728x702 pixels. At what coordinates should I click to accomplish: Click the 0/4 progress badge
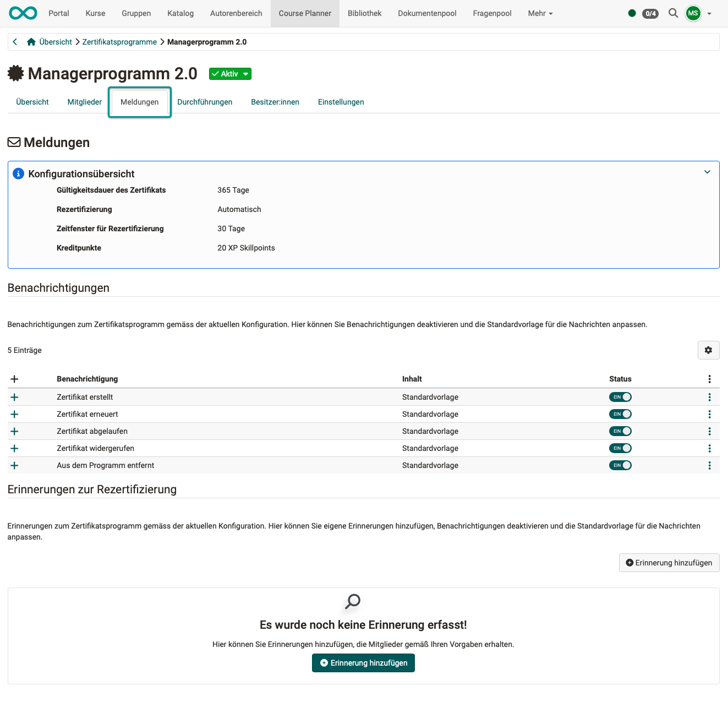pyautogui.click(x=650, y=13)
